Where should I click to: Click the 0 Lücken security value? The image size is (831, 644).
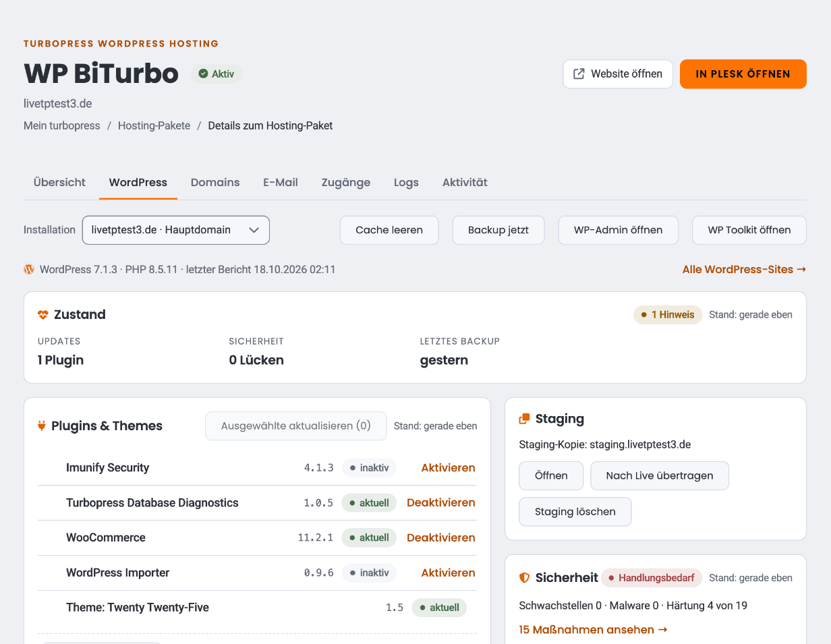click(x=256, y=360)
